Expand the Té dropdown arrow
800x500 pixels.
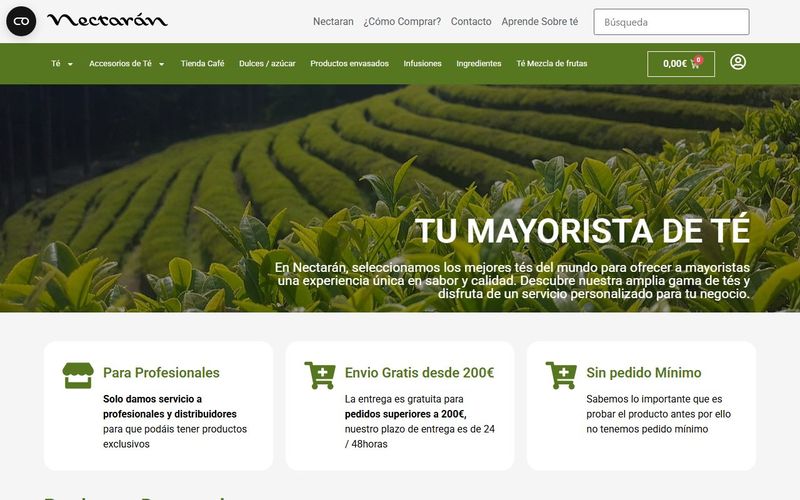tap(70, 64)
